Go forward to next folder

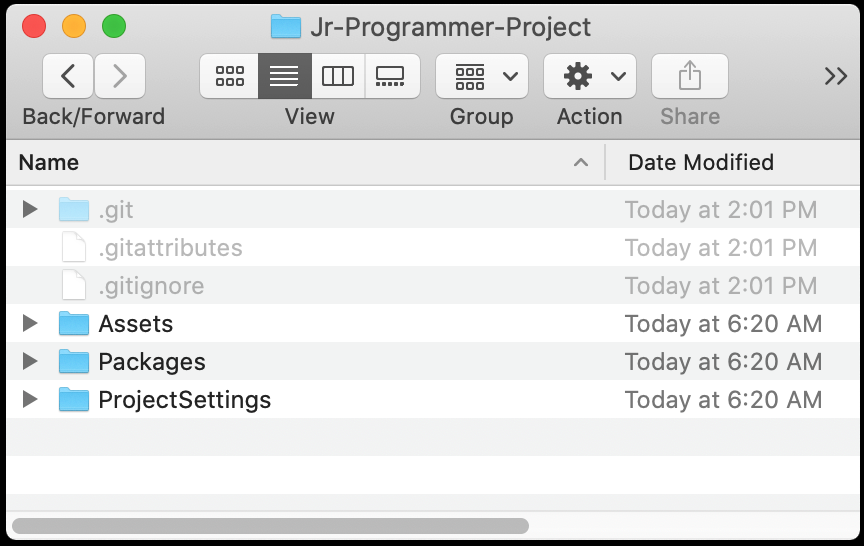click(120, 76)
